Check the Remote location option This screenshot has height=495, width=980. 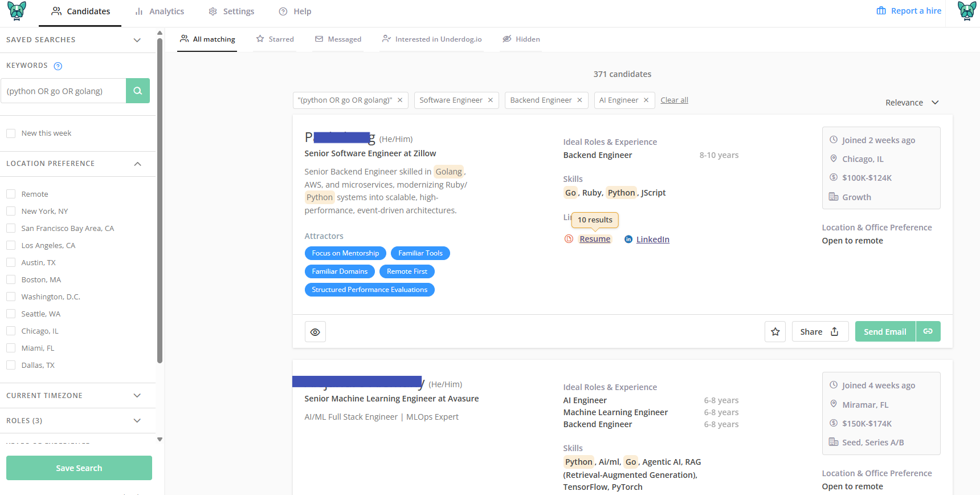(x=11, y=194)
